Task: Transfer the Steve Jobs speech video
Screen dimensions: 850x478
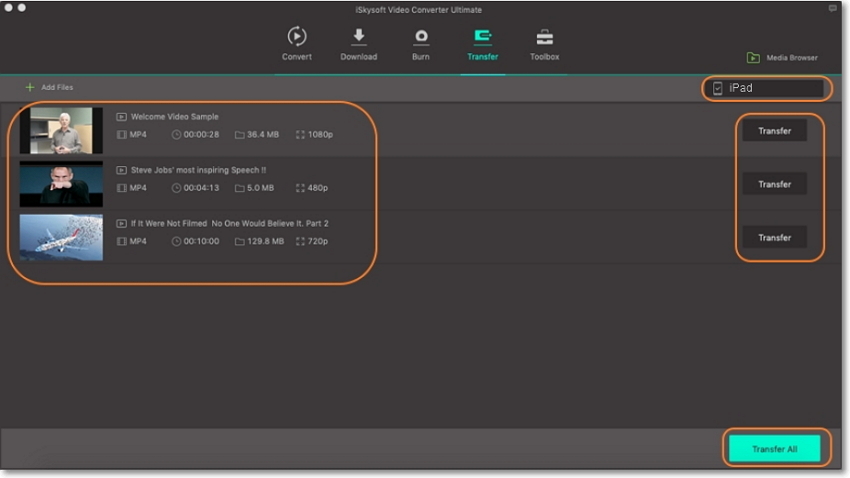Action: (774, 184)
